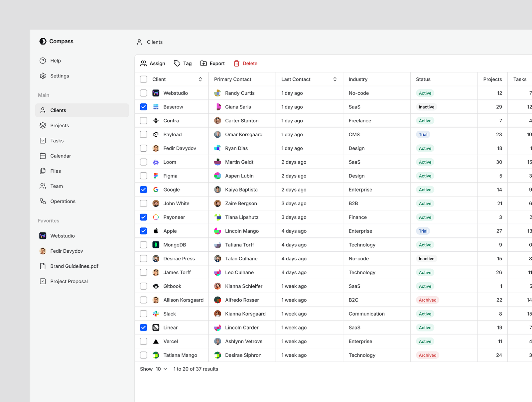This screenshot has width=532, height=402.
Task: Open Brand Guidelines.pdf favorite link
Action: click(74, 266)
